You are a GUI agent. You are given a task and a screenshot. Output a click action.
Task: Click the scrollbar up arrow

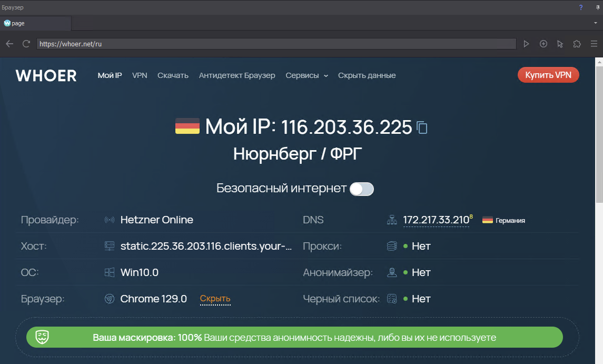tap(599, 61)
